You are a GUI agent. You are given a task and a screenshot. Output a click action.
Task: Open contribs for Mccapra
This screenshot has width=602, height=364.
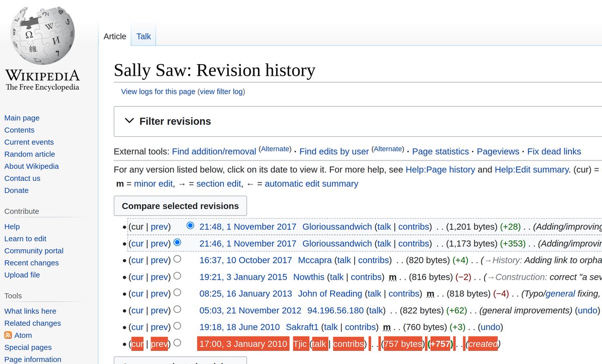[374, 260]
